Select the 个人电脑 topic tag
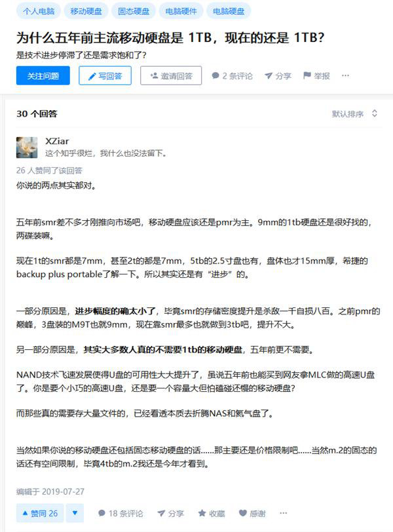 pyautogui.click(x=39, y=11)
